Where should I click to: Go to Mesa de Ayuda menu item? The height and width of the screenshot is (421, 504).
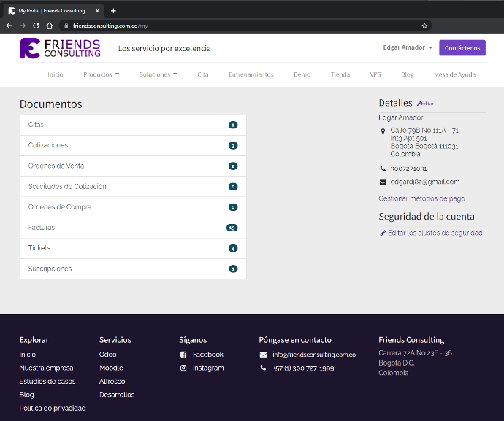tap(454, 74)
